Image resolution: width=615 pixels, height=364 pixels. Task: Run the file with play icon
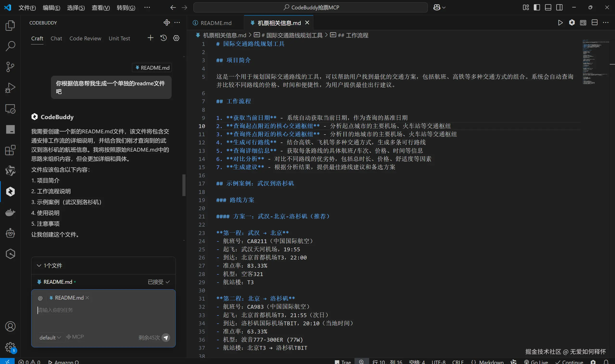click(560, 23)
